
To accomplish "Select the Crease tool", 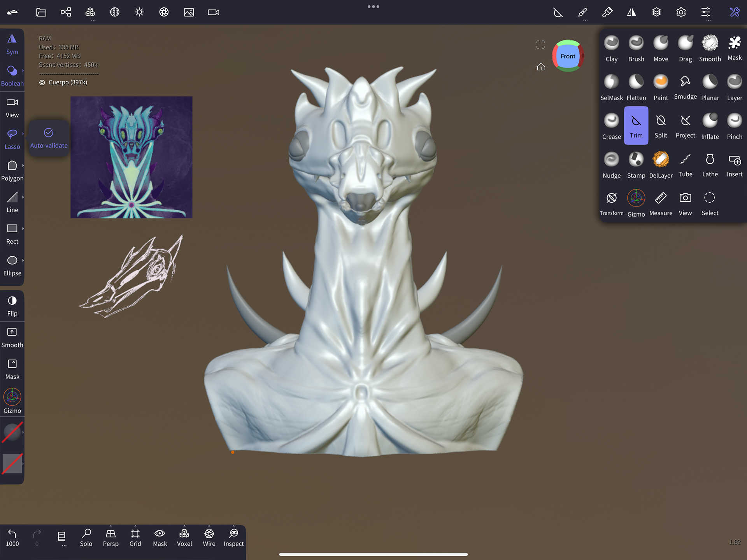I will (x=611, y=126).
